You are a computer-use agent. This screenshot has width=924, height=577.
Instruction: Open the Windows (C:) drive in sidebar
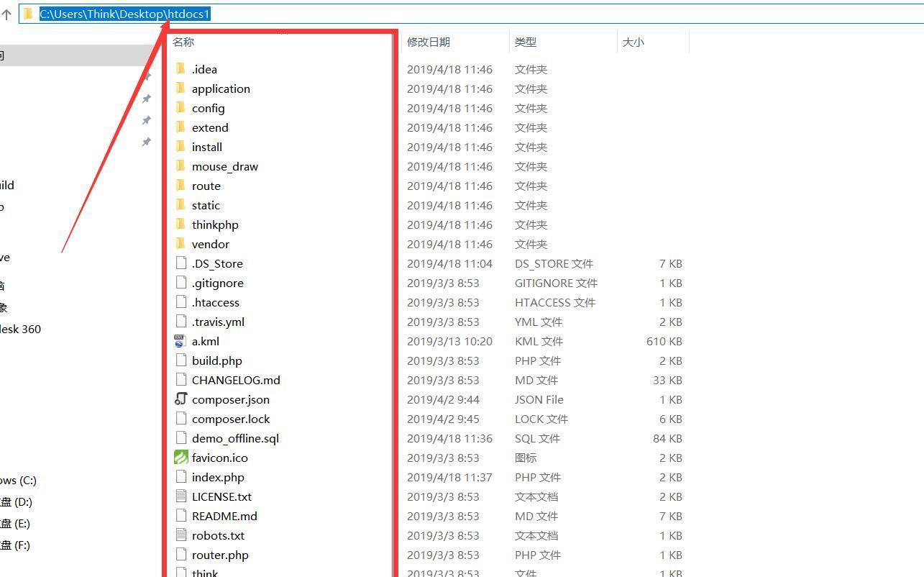(18, 480)
